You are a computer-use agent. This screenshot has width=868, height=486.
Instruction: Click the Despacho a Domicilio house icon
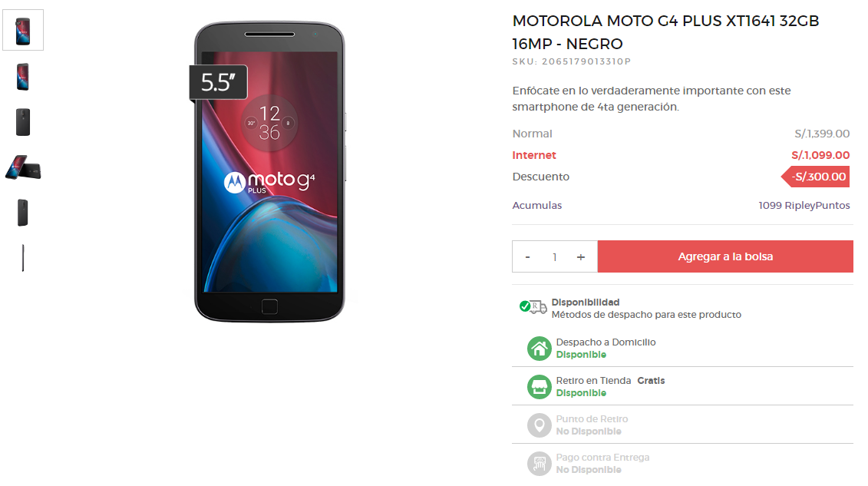tap(540, 349)
